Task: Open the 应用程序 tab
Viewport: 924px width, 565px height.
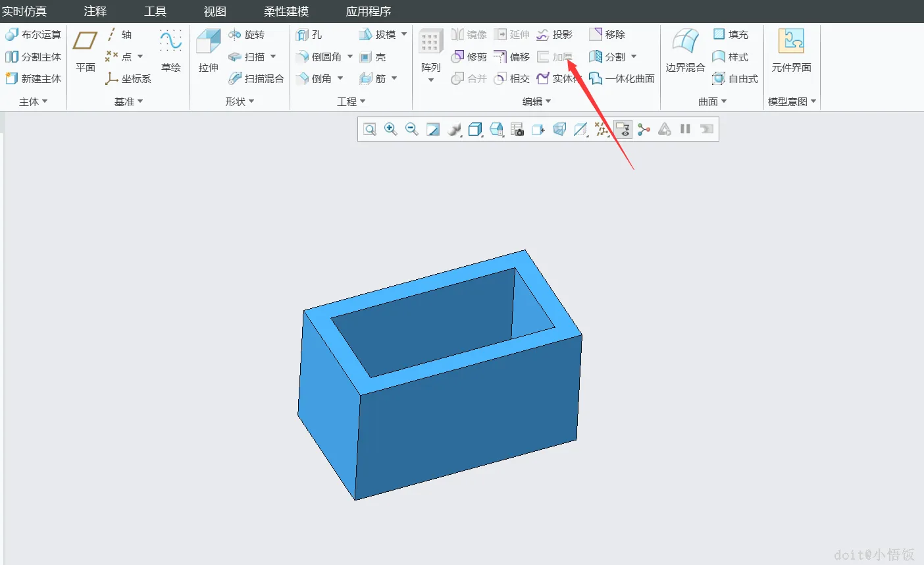Action: (369, 11)
